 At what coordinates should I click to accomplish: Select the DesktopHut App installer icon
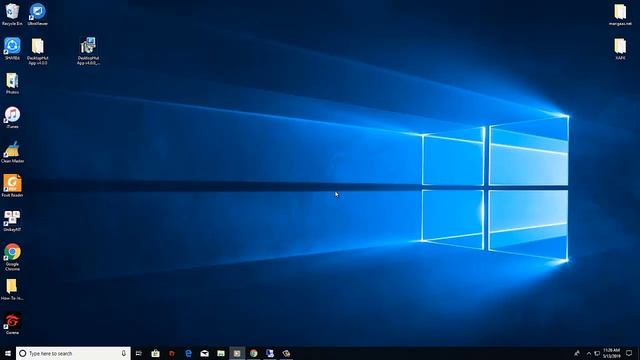(88, 51)
